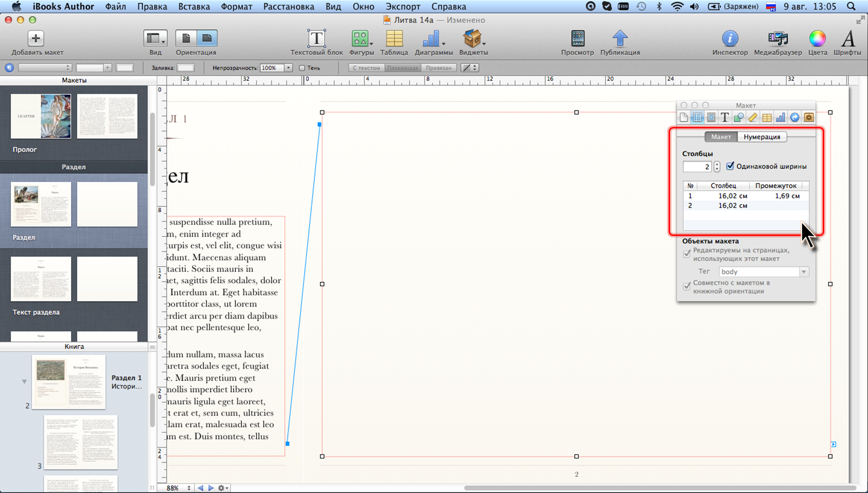This screenshot has width=868, height=493.
Task: Select Hyperlink inspector arrow icon
Action: pos(795,117)
